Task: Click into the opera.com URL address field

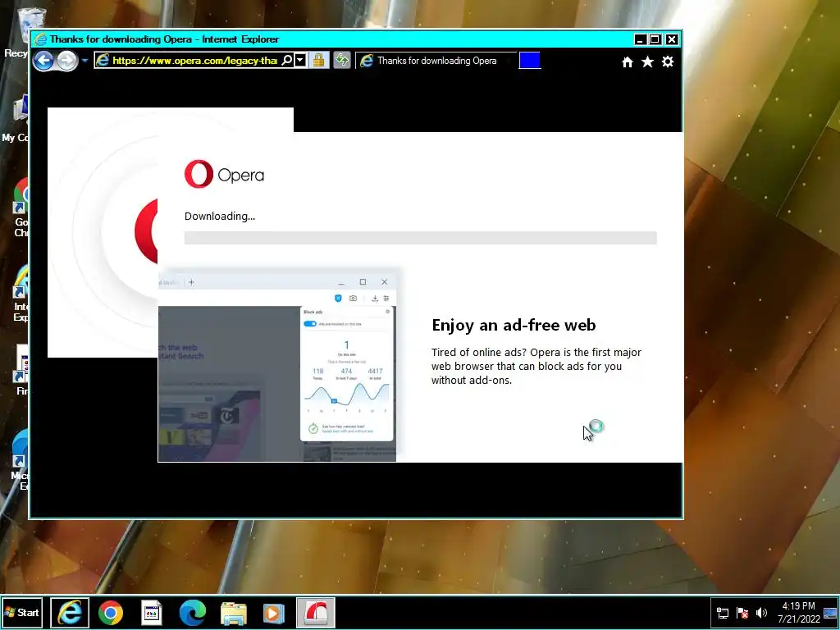Action: [x=195, y=61]
